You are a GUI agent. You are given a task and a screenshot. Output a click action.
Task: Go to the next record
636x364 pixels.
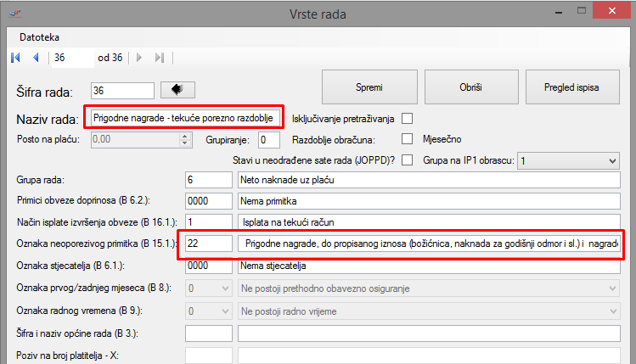139,58
